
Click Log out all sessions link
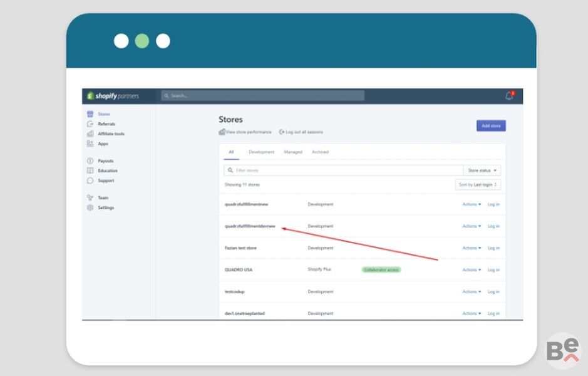tap(304, 132)
